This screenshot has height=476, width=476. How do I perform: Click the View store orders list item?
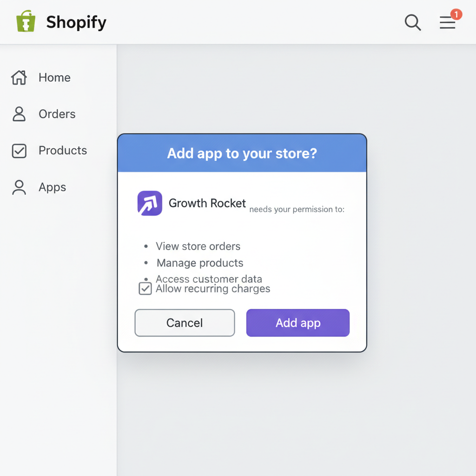point(198,246)
